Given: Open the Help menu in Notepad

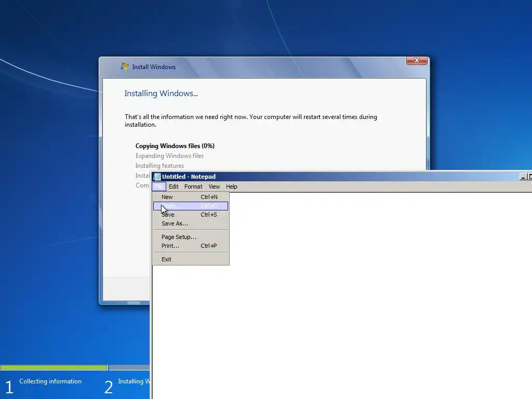Looking at the screenshot, I should 231,187.
